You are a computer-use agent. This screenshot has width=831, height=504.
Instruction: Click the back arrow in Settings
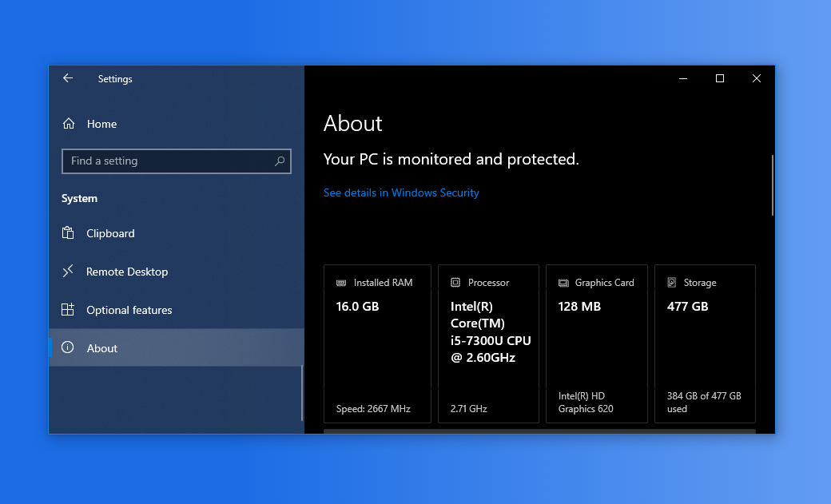tap(68, 78)
